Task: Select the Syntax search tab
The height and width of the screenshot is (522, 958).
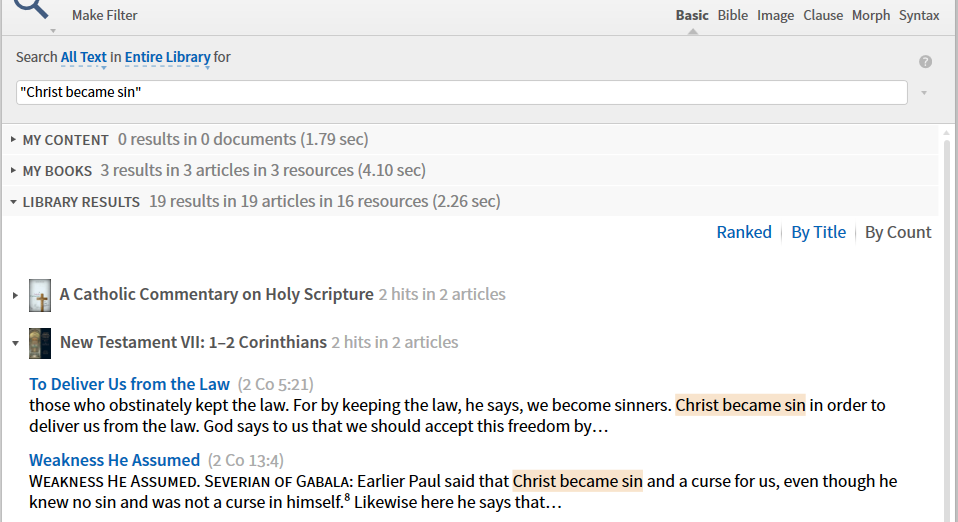Action: (x=919, y=15)
